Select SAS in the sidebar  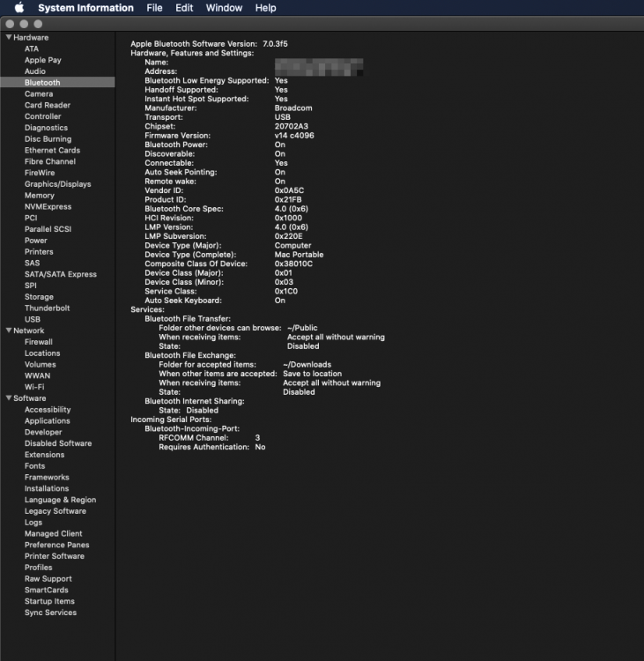pyautogui.click(x=32, y=263)
